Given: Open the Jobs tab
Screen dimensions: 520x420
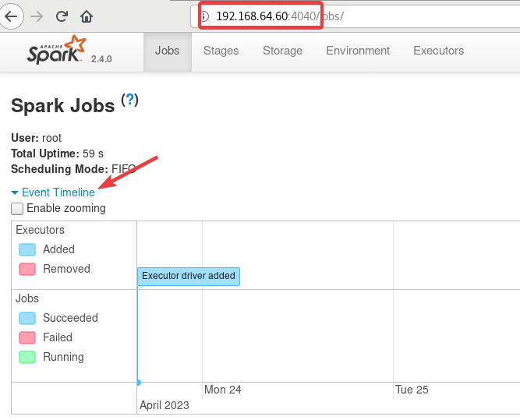Looking at the screenshot, I should (x=167, y=51).
